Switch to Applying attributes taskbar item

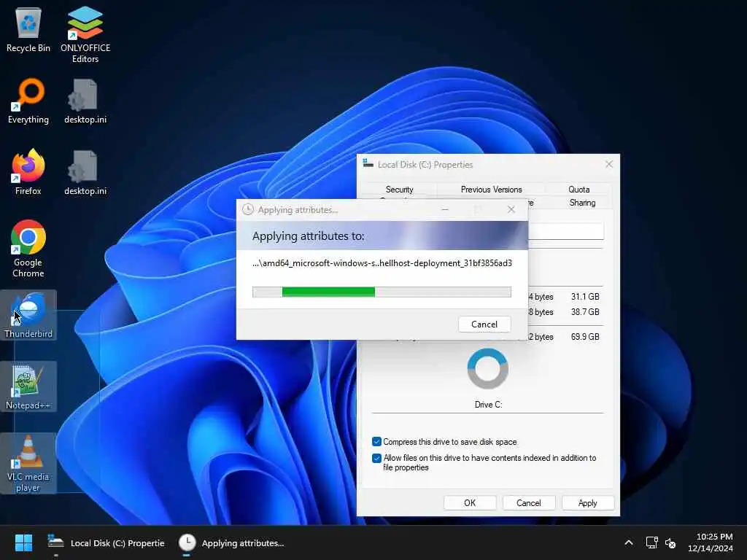pos(231,542)
